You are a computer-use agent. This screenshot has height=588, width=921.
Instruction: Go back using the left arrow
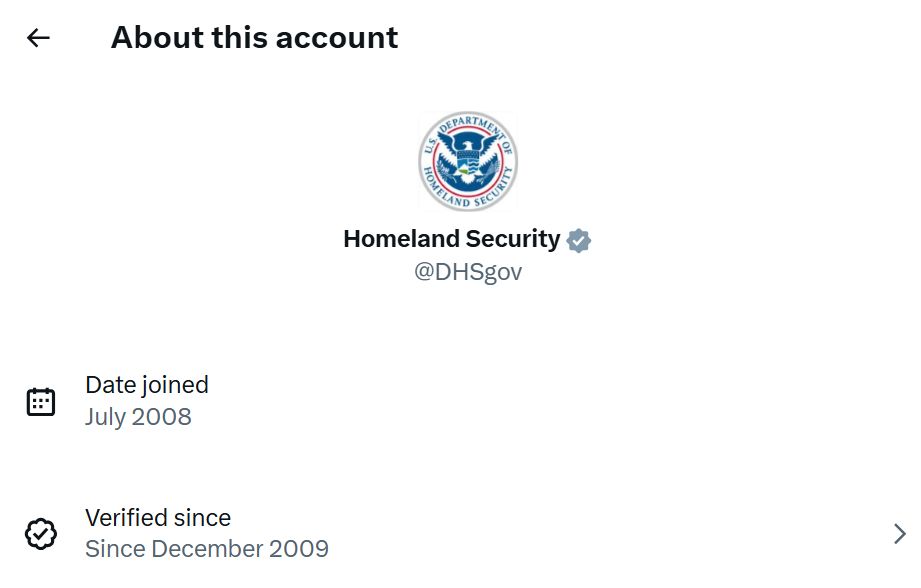(x=38, y=38)
